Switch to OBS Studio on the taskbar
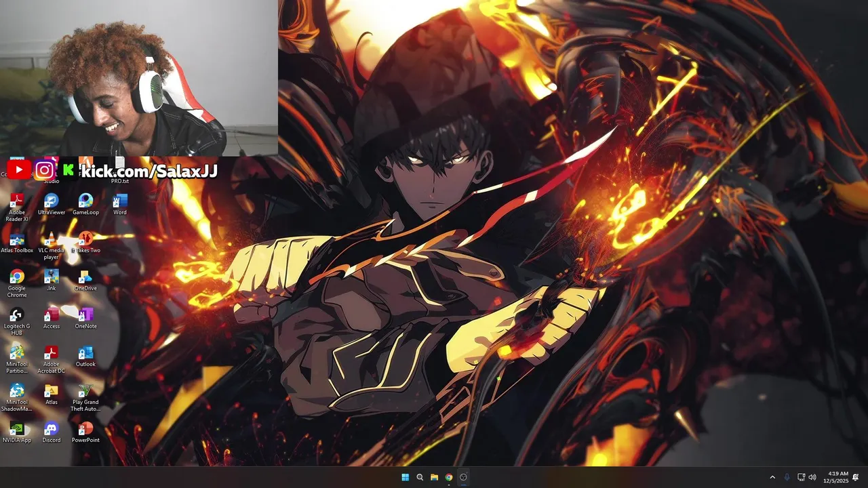868x488 pixels. 463,477
